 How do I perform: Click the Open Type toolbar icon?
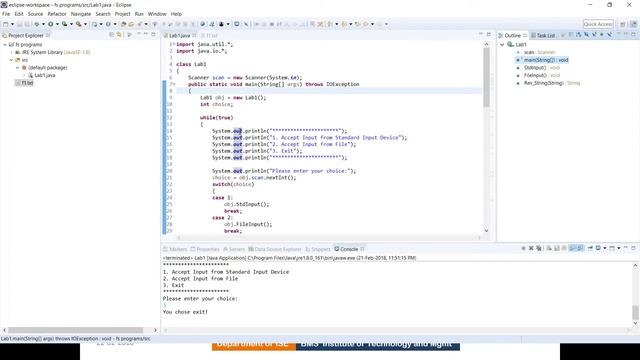pos(123,24)
